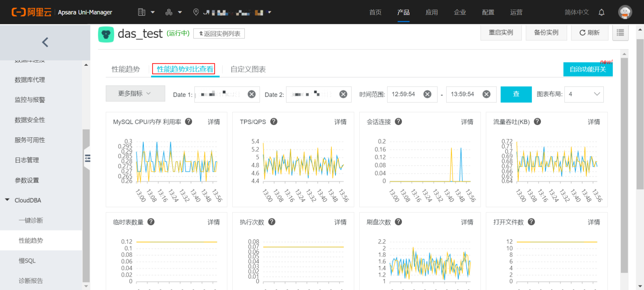Select 企业 in top navigation

[460, 12]
